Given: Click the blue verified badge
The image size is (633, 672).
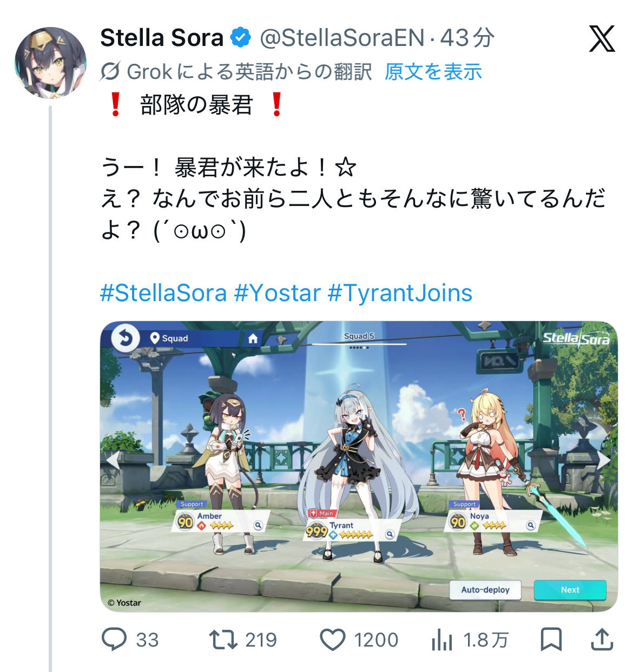Looking at the screenshot, I should [241, 38].
